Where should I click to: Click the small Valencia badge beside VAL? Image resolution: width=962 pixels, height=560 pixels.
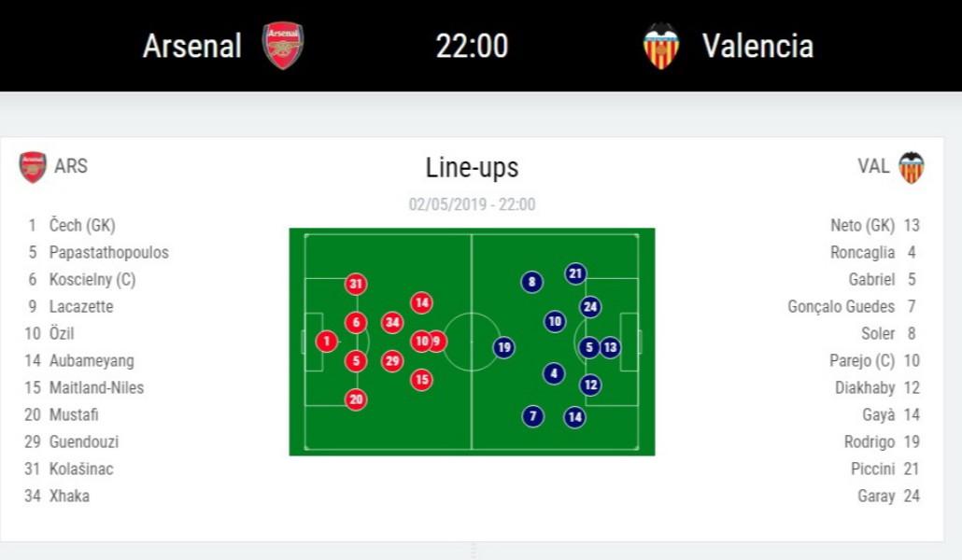(x=911, y=167)
